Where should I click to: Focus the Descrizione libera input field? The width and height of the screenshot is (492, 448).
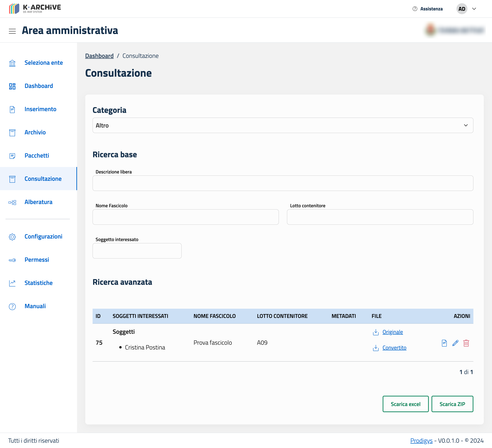283,183
